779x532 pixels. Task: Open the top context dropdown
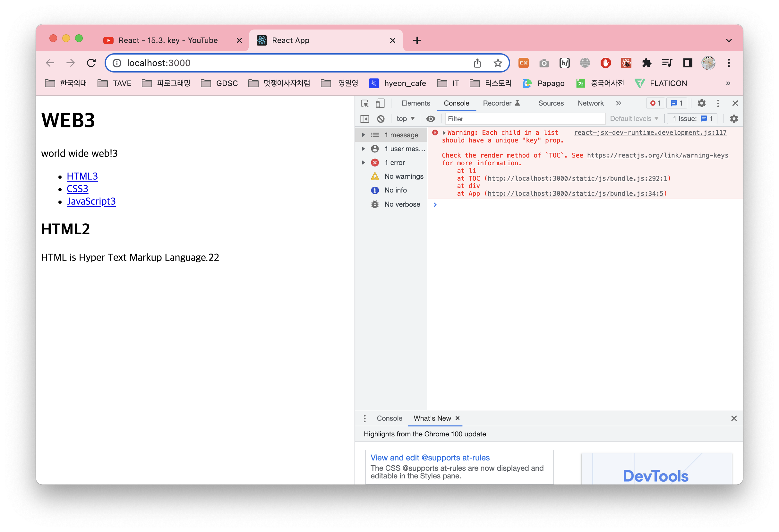[x=405, y=119]
